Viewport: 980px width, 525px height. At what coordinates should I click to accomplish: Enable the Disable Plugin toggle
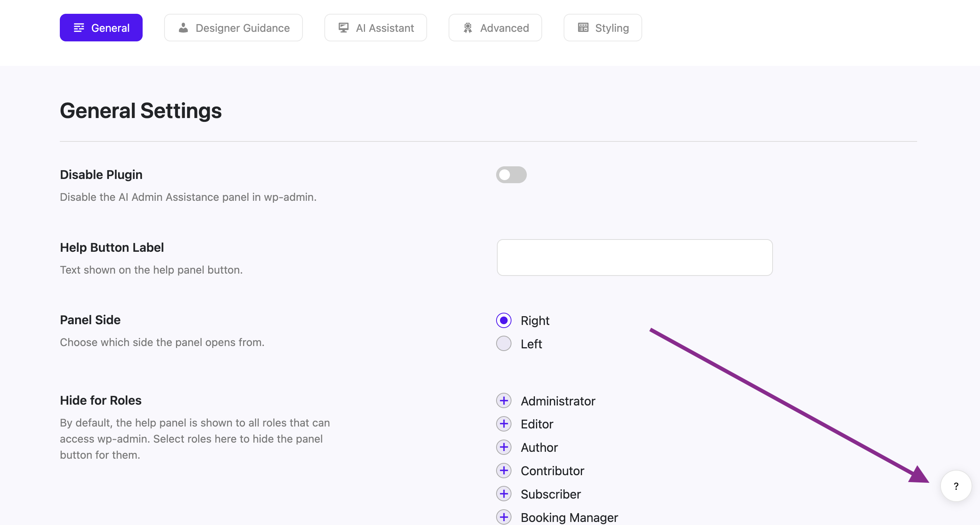[511, 175]
